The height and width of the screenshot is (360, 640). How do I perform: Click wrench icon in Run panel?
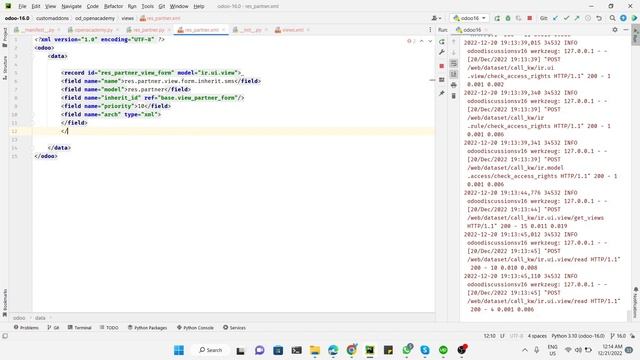point(442,52)
